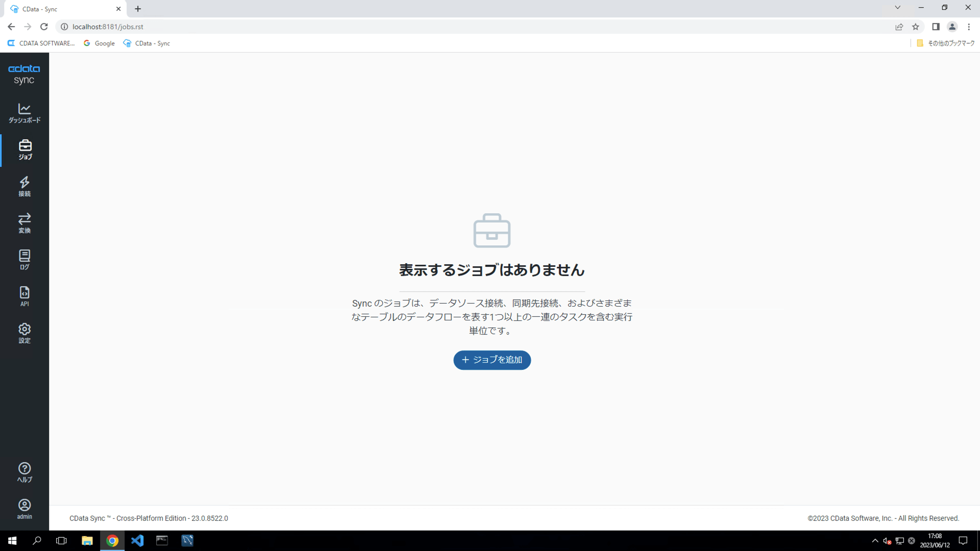Open the Help (ヘルプ) question icon
Viewport: 980px width, 551px height.
click(x=24, y=472)
